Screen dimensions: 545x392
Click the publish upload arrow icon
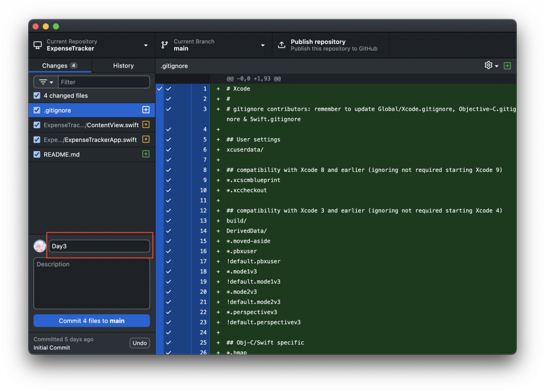pos(282,45)
